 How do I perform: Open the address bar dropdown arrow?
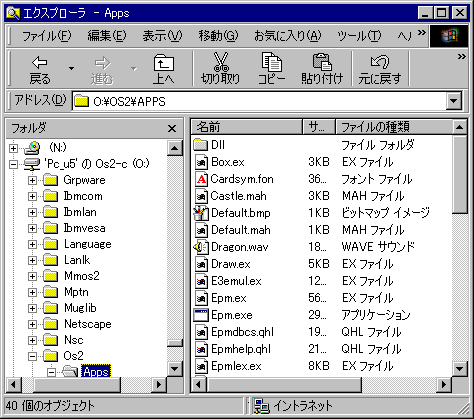(454, 101)
